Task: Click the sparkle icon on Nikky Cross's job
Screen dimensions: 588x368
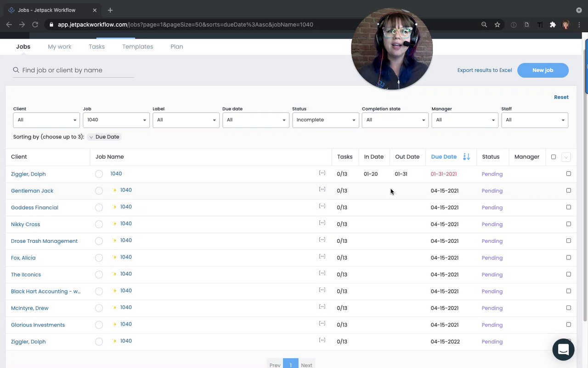Action: [x=114, y=224]
